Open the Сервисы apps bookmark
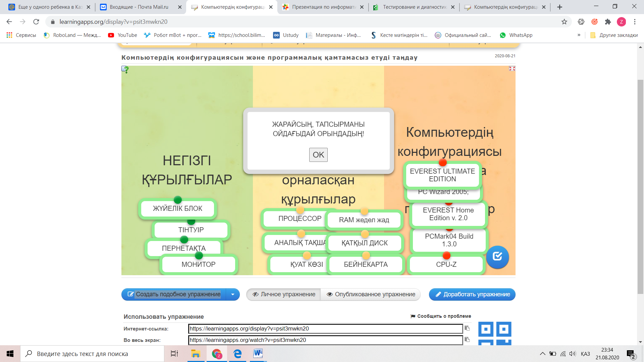This screenshot has width=644, height=362. [21, 35]
